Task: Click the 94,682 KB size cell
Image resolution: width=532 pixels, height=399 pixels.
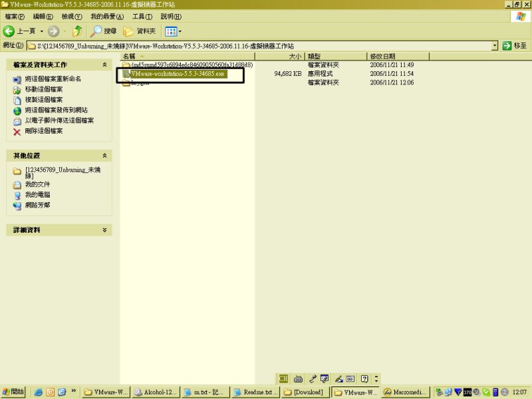Action: (x=288, y=74)
